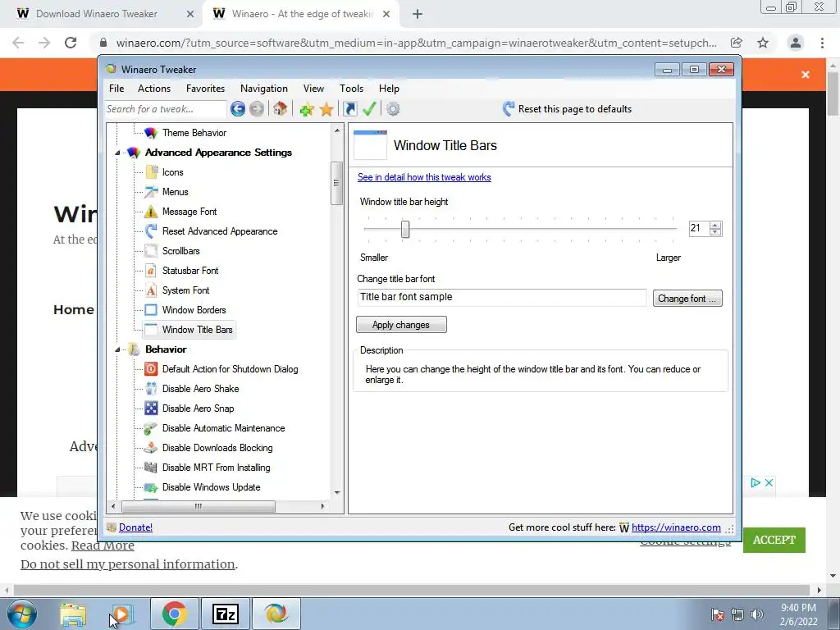Image resolution: width=840 pixels, height=630 pixels.
Task: Click the Disable Aero Snap icon
Action: click(152, 409)
